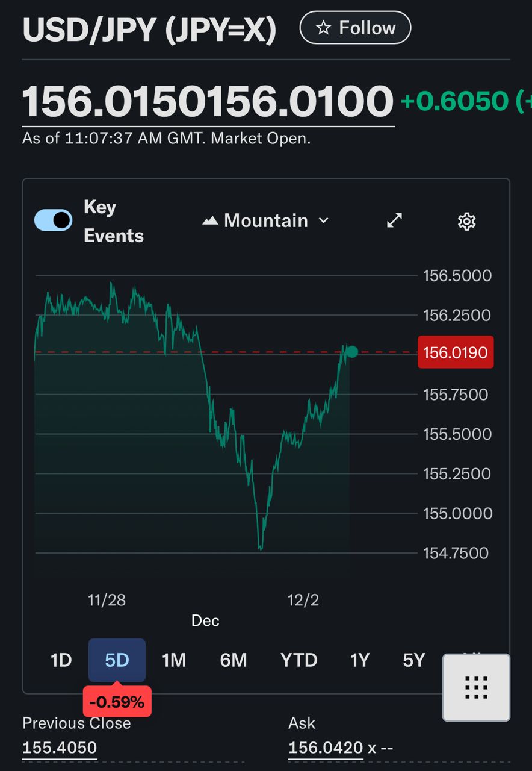Click the mountain icon beside chart type
Viewport: 532px width, 771px height.
point(210,221)
